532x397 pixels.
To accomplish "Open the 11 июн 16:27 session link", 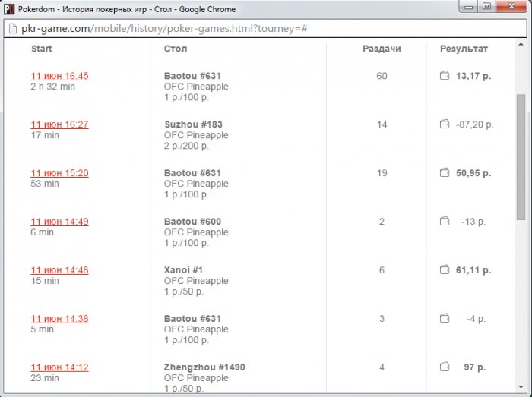I will click(60, 124).
